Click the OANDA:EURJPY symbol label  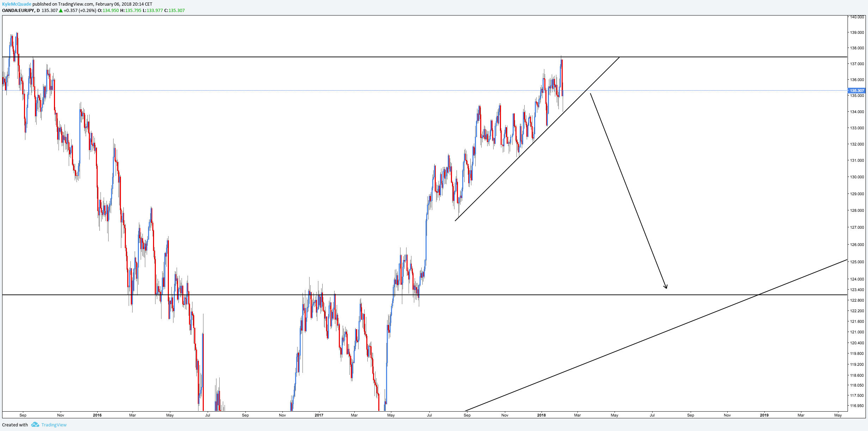(x=18, y=10)
